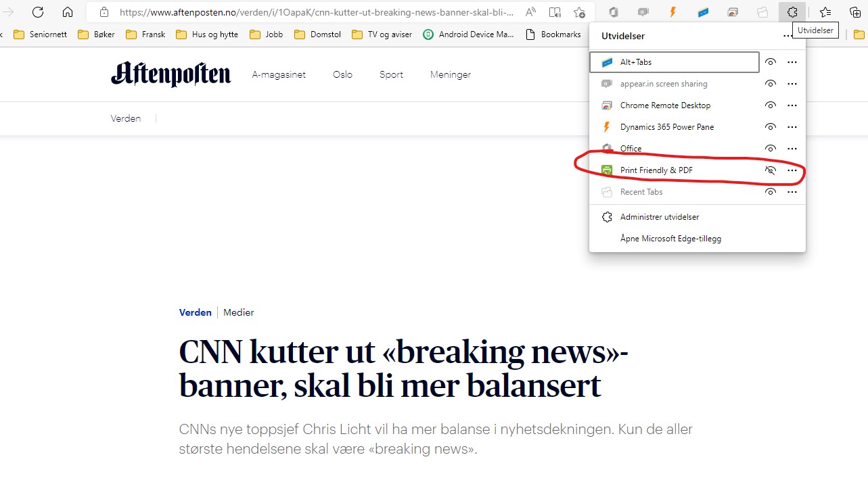
Task: Click the Aftenposten logo
Action: point(171,74)
